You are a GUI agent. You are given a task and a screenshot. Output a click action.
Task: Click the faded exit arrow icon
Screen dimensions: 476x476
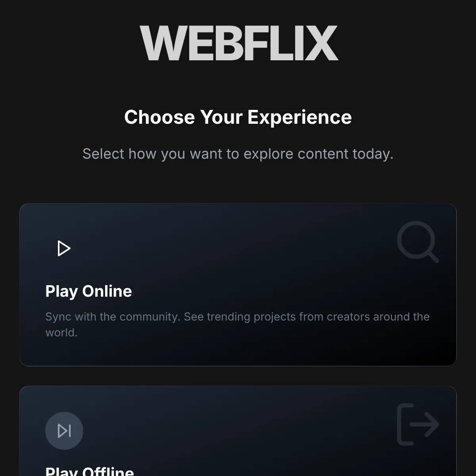[418, 424]
